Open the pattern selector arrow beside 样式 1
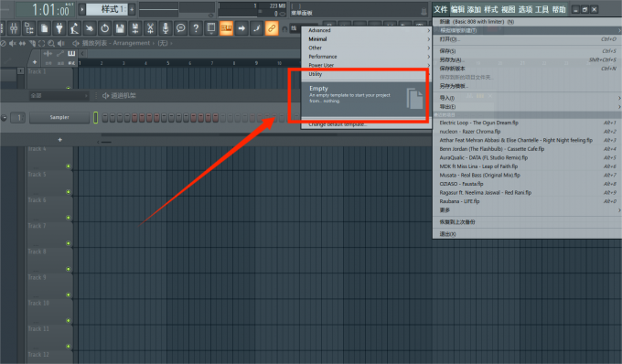 (x=81, y=9)
